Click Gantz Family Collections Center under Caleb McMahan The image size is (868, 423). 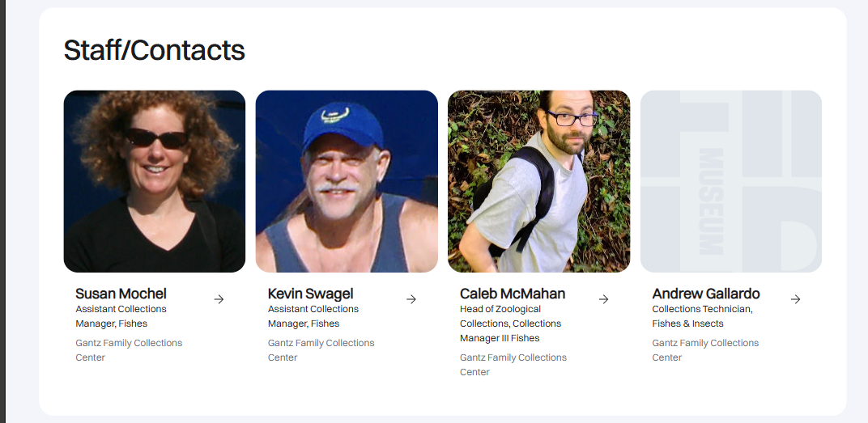pyautogui.click(x=513, y=365)
